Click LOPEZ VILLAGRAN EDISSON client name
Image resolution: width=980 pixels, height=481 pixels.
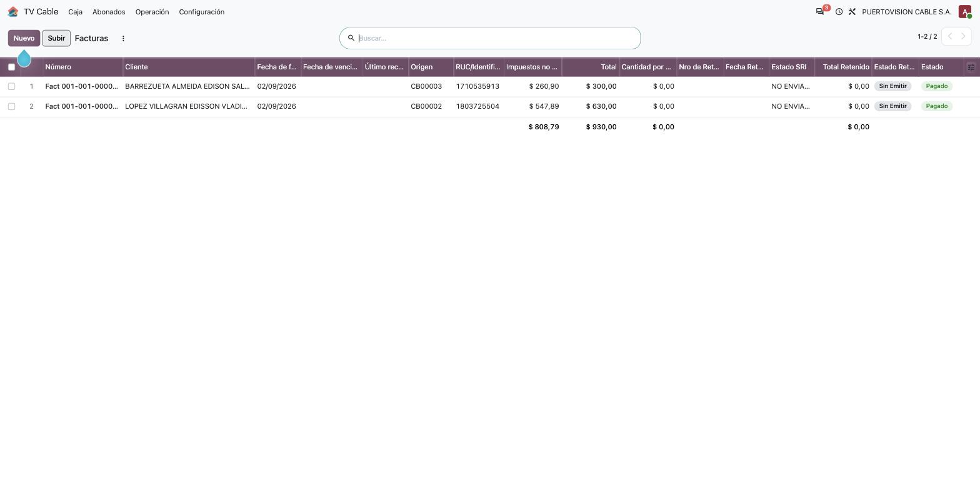point(186,106)
